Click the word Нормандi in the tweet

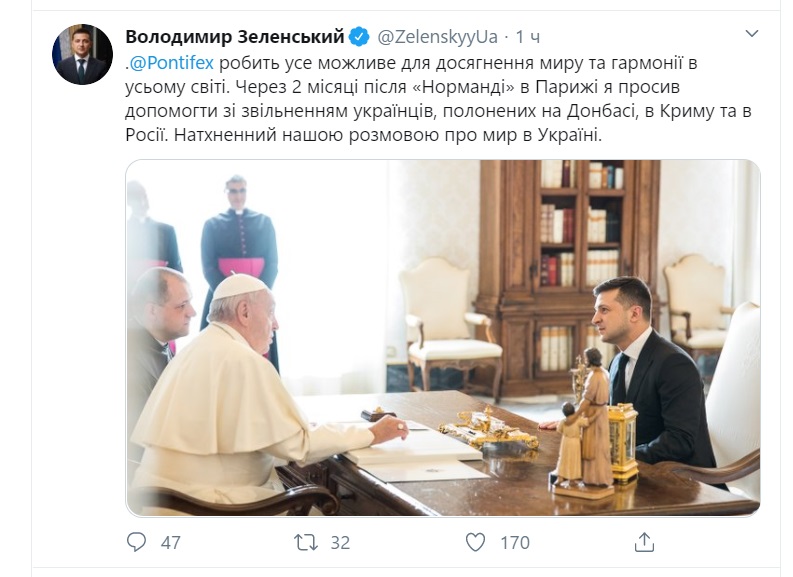coord(464,87)
